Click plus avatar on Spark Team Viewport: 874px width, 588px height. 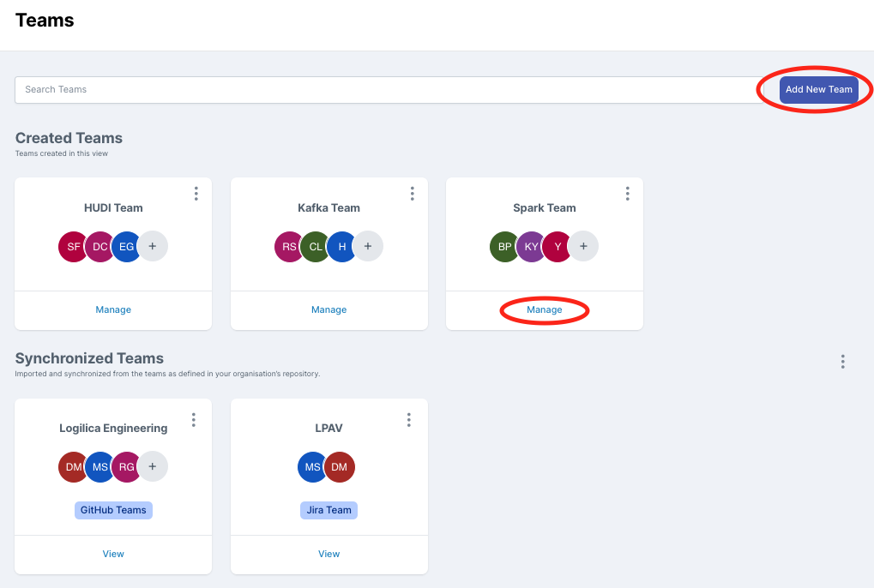583,247
